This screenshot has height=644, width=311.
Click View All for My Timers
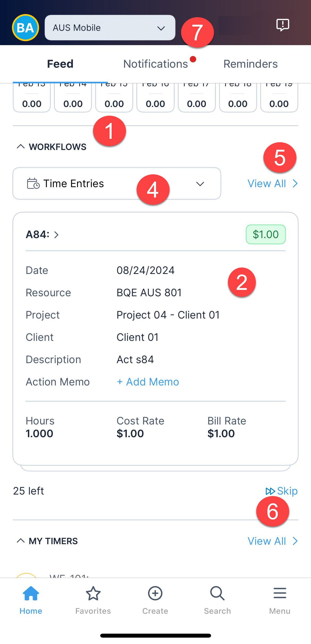273,541
